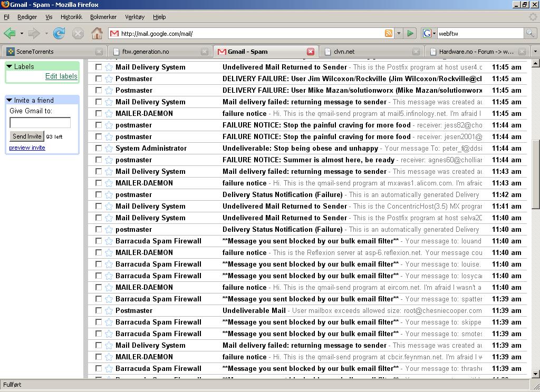Star the eircom.net failure notice
Image resolution: width=540 pixels, height=392 pixels.
pos(109,287)
